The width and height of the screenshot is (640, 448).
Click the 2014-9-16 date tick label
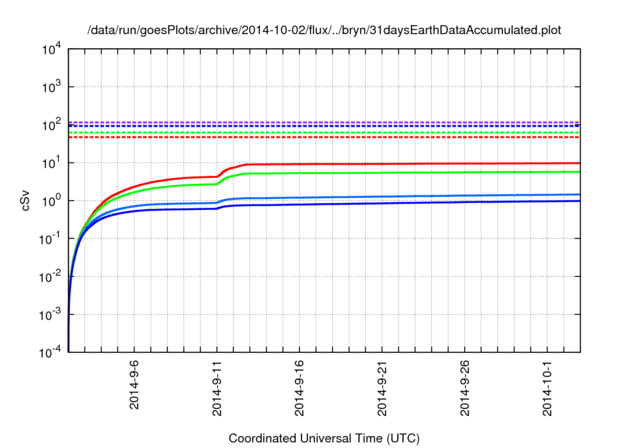tap(299, 388)
